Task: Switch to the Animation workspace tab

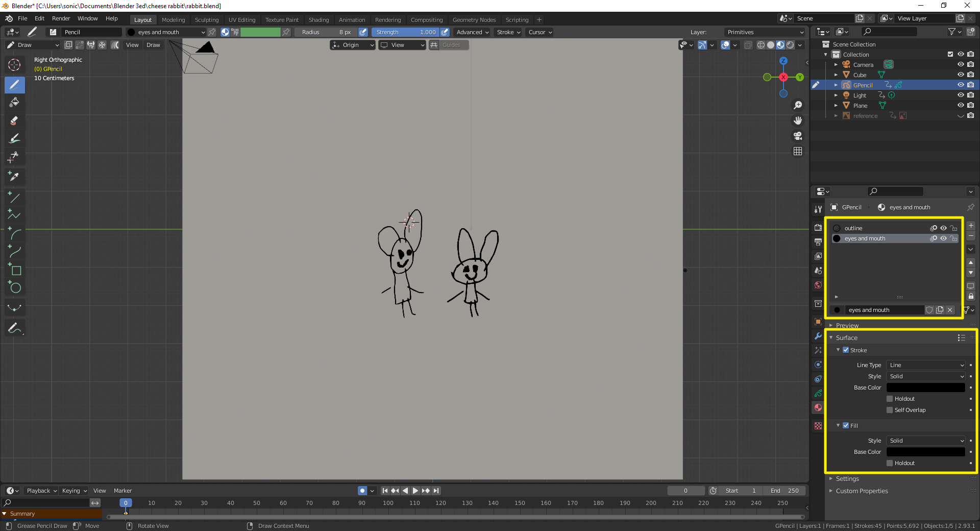Action: [352, 20]
